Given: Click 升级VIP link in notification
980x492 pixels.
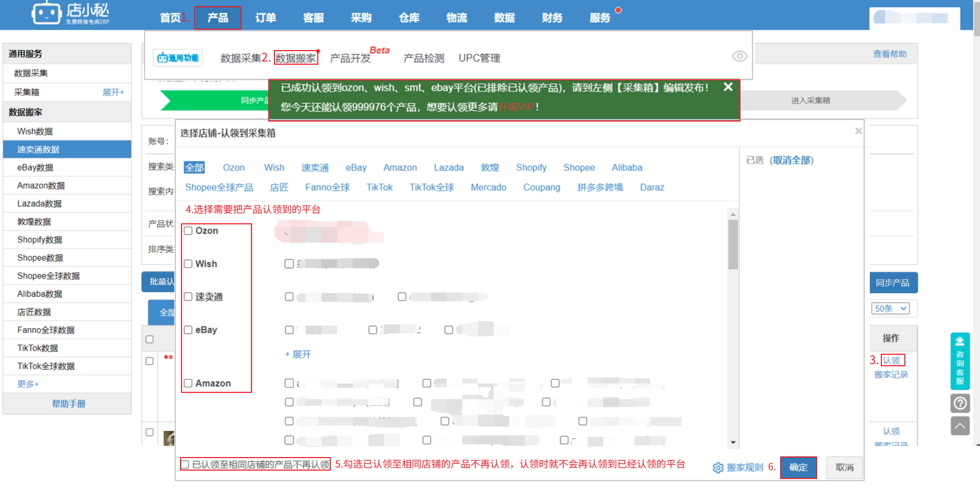Looking at the screenshot, I should (x=516, y=107).
